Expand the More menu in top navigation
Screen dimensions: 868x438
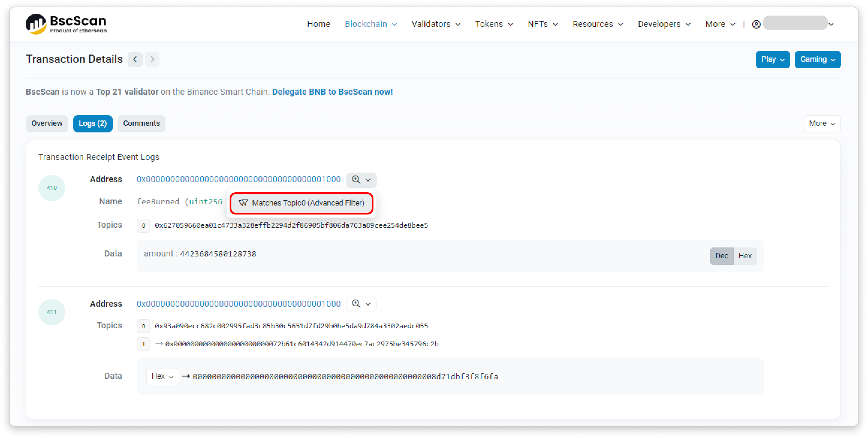pyautogui.click(x=720, y=24)
